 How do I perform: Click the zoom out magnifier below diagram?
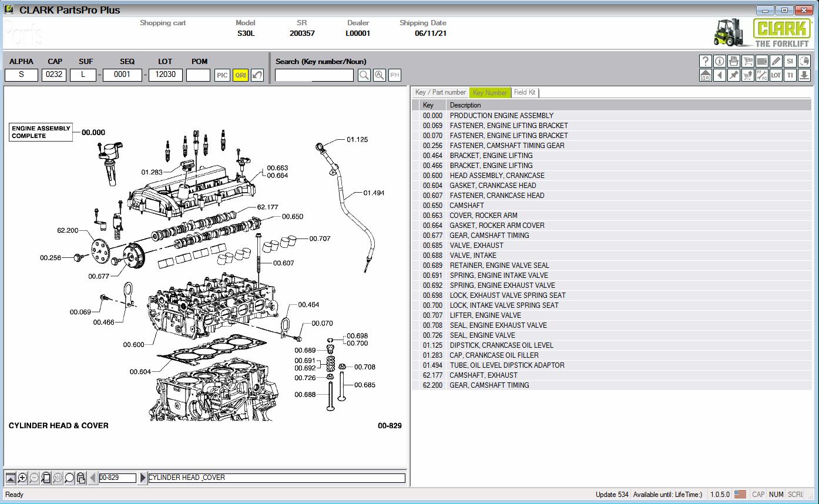[x=34, y=478]
